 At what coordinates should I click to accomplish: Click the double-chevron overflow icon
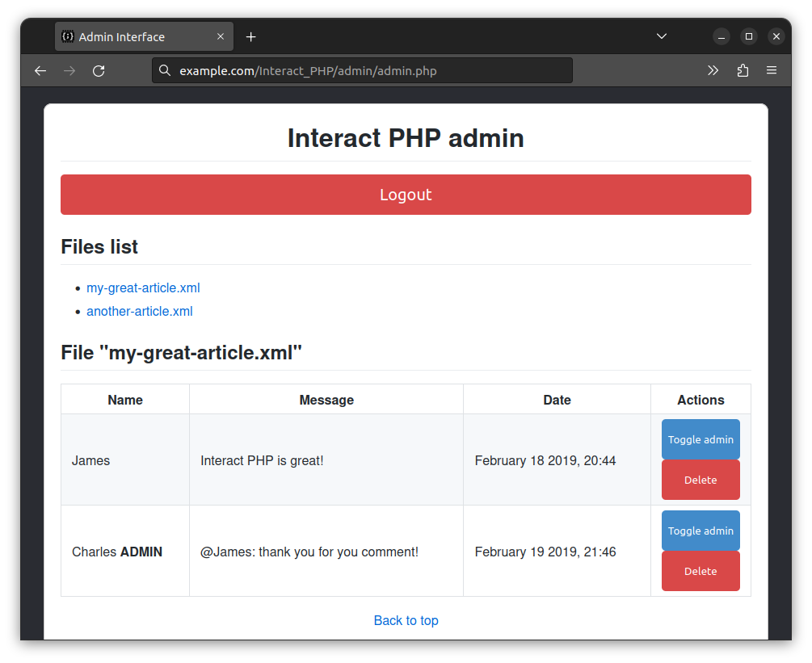click(713, 70)
